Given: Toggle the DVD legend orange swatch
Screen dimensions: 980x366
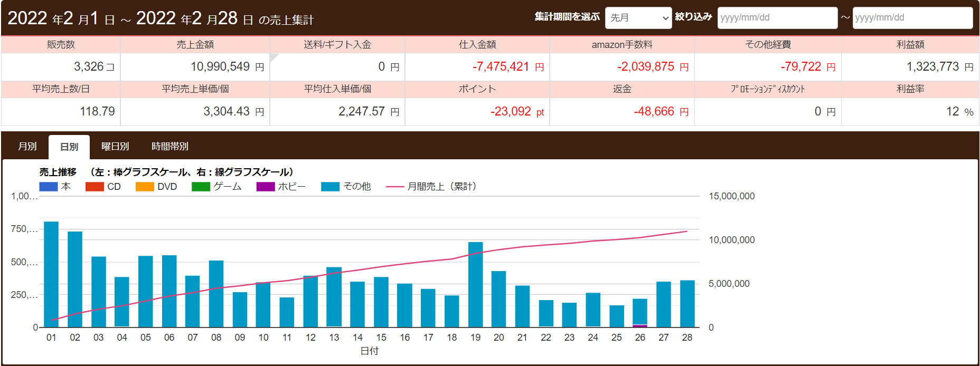Looking at the screenshot, I should 145,187.
